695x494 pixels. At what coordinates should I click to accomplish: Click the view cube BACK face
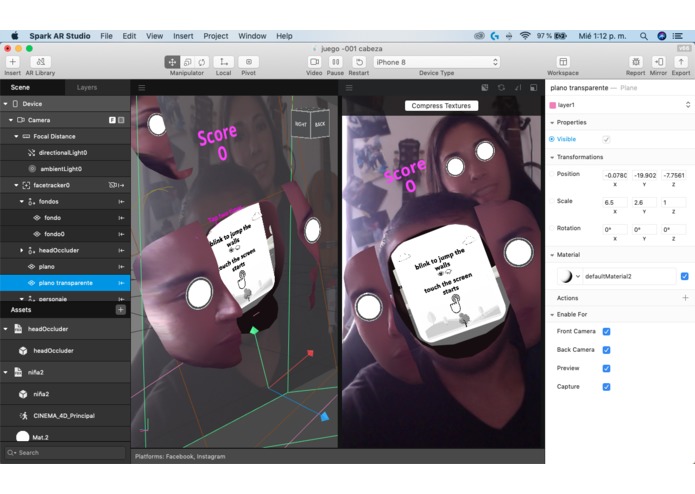(x=320, y=124)
